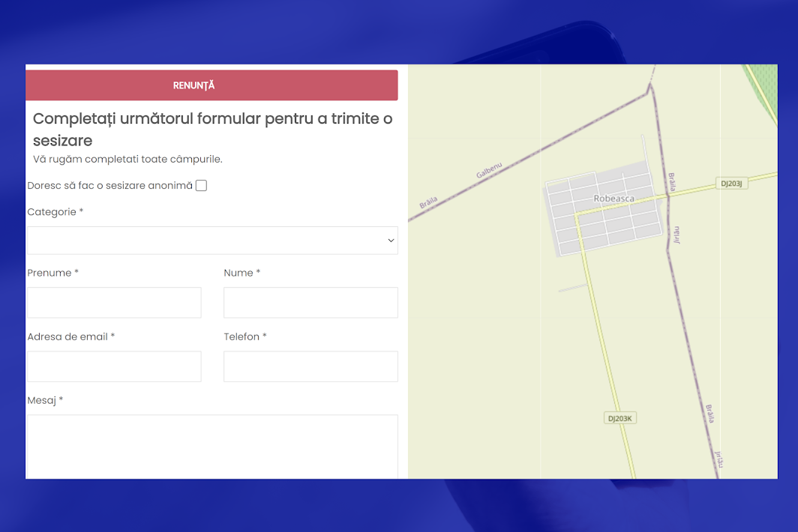Click the Robeasca label on the map
Viewport: 798px width, 532px height.
(x=613, y=199)
